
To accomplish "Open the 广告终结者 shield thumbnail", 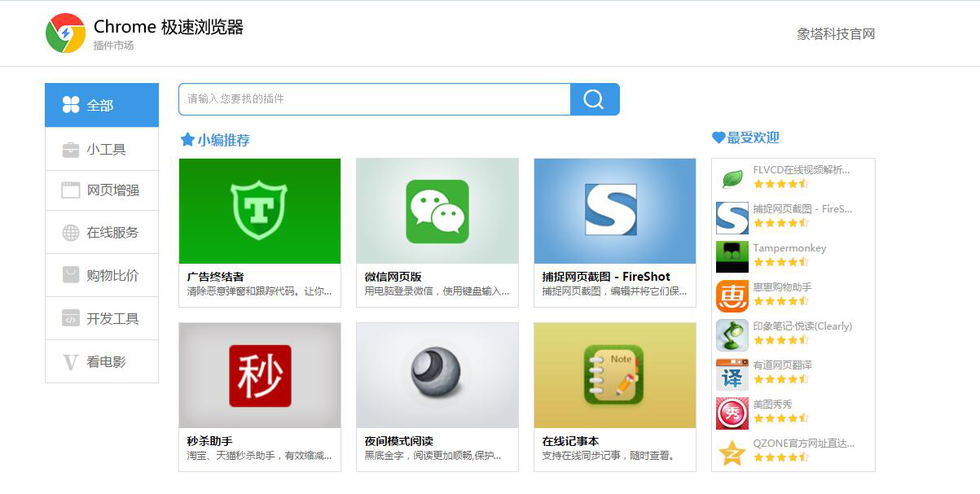I will pos(260,211).
